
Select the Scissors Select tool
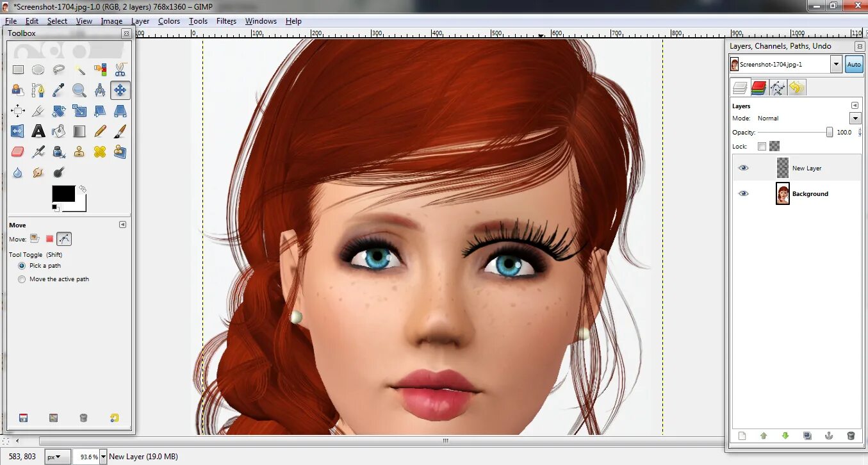[x=120, y=70]
